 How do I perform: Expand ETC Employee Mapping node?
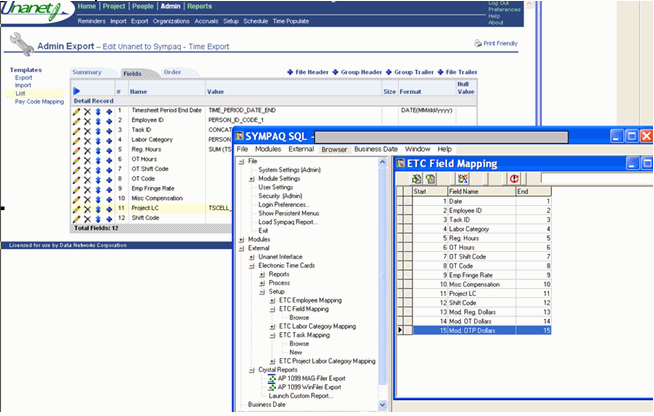tap(273, 301)
